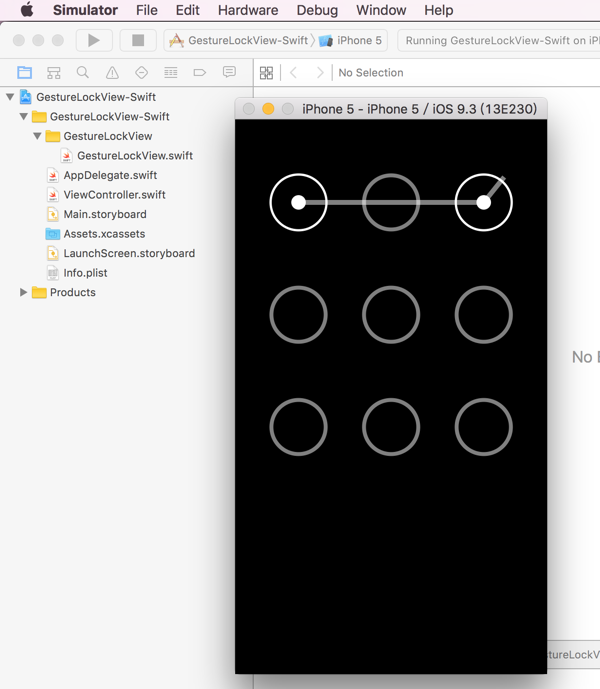Screen dimensions: 600x689
Task: Click the Running GestureLockView-Swift status field
Action: [499, 40]
